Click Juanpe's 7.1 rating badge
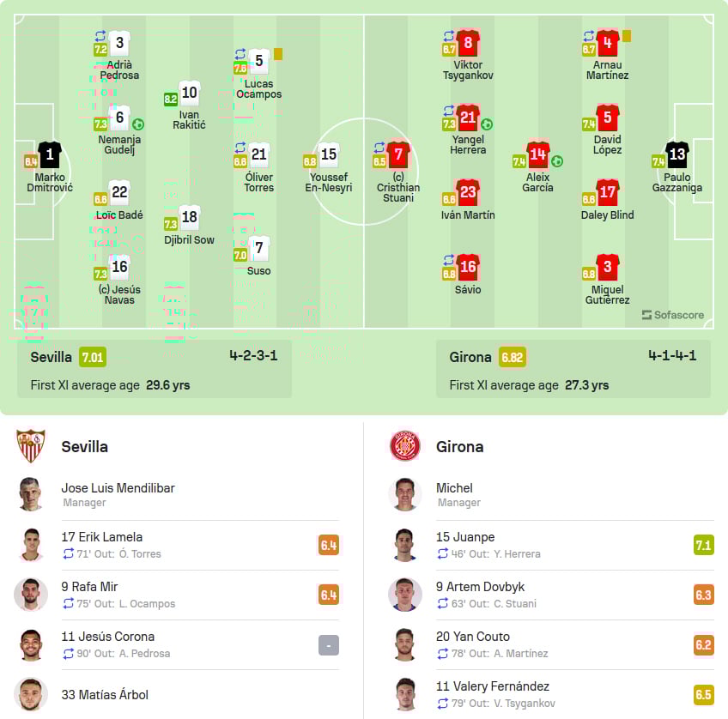 coord(703,544)
